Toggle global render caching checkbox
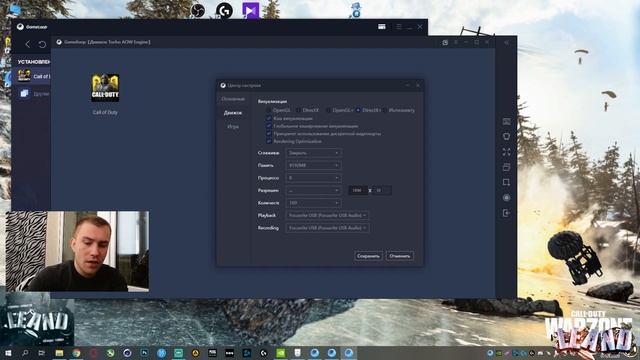This screenshot has width=640, height=360. coord(269,126)
